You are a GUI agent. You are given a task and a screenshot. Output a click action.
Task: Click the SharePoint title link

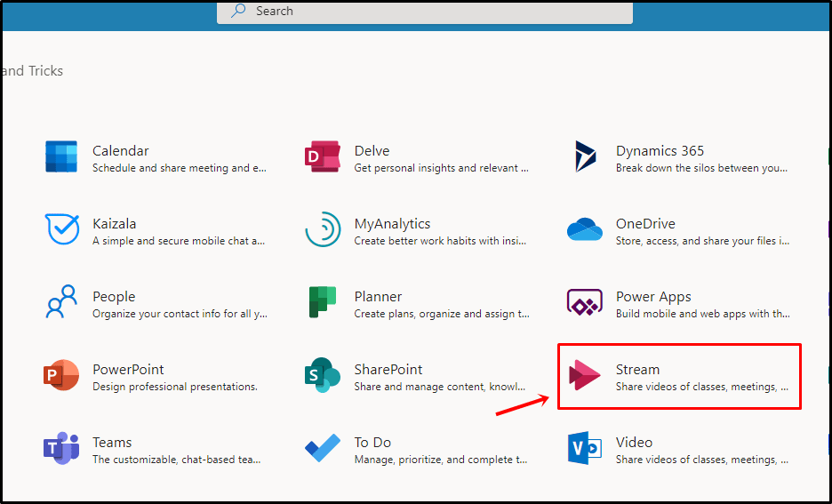(388, 369)
